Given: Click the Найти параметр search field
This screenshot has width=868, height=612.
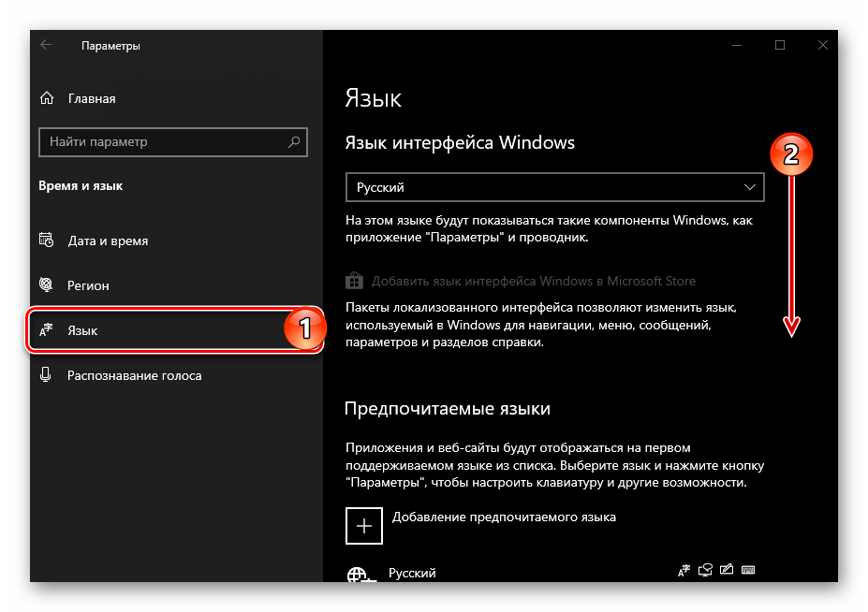Looking at the screenshot, I should pos(159,142).
